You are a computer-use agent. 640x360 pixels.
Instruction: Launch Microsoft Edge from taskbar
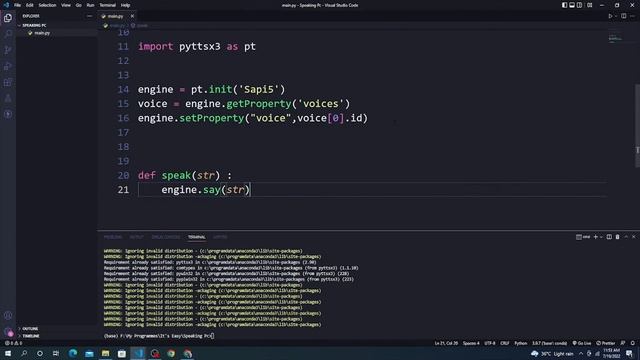73,353
